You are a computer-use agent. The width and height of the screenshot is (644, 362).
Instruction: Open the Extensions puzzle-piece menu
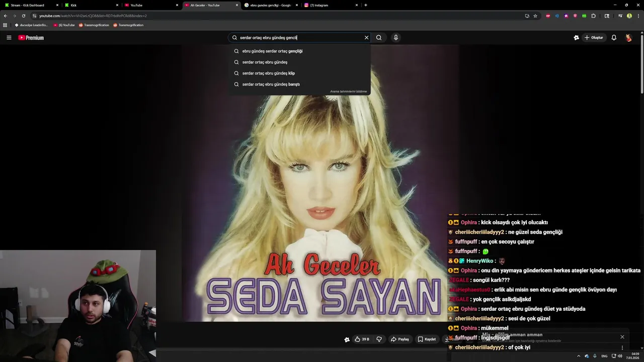[x=594, y=16]
